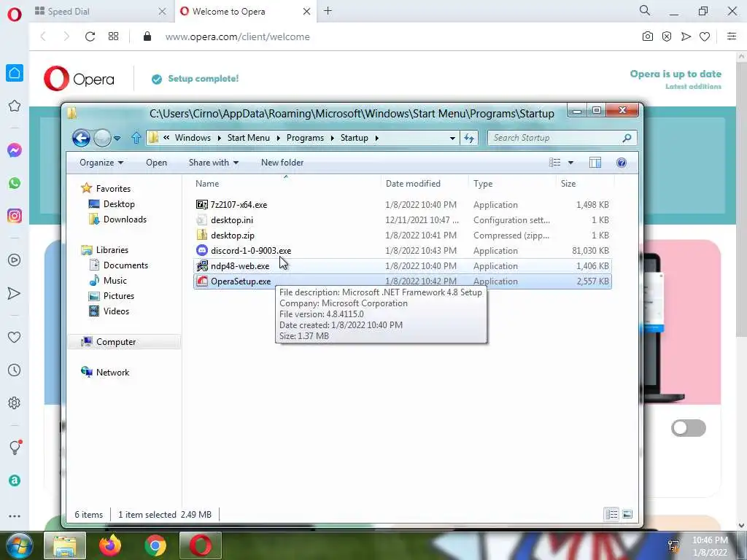Open history clock in Opera sidebar

point(15,370)
